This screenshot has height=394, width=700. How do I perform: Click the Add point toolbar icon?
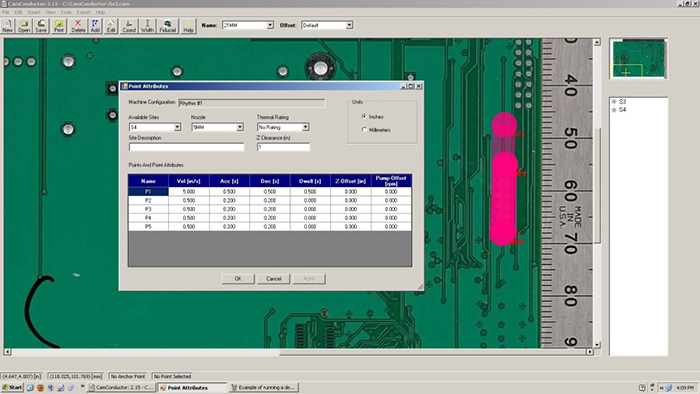point(95,26)
